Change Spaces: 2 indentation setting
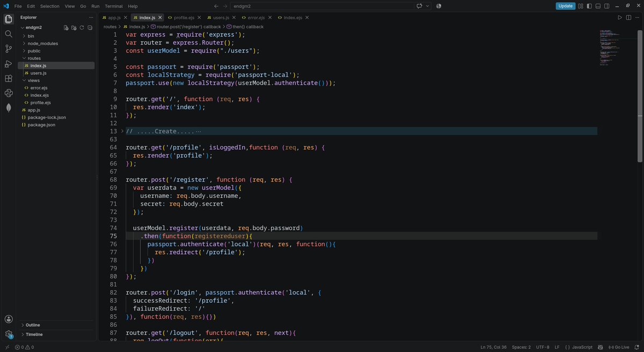644x352 pixels. 521,347
